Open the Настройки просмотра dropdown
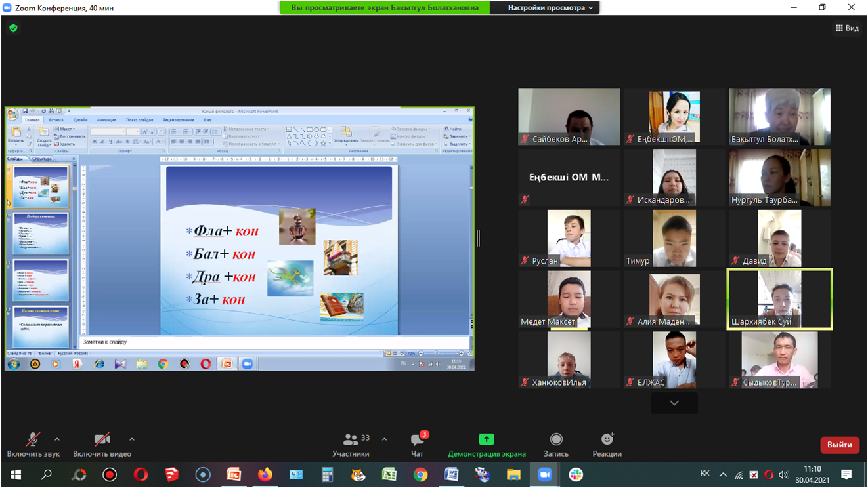This screenshot has width=868, height=488. click(x=550, y=8)
